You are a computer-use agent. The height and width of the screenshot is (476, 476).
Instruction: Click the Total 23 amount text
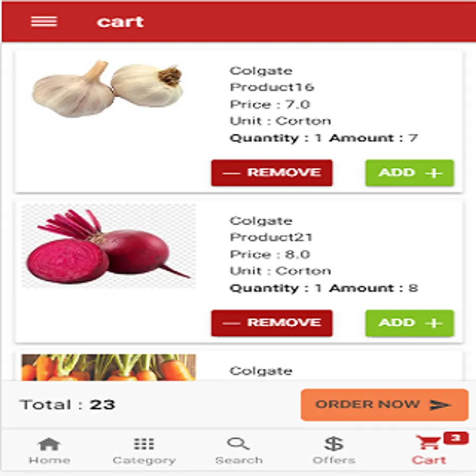(x=67, y=405)
